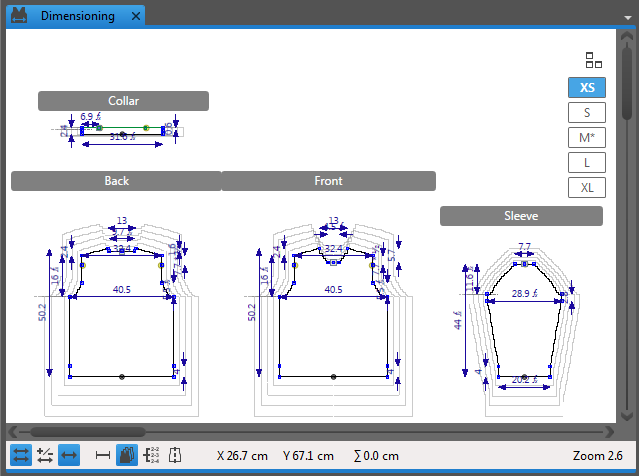Viewport: 639px width, 476px height.
Task: Toggle the garment pieces icon in status bar
Action: tap(128, 456)
